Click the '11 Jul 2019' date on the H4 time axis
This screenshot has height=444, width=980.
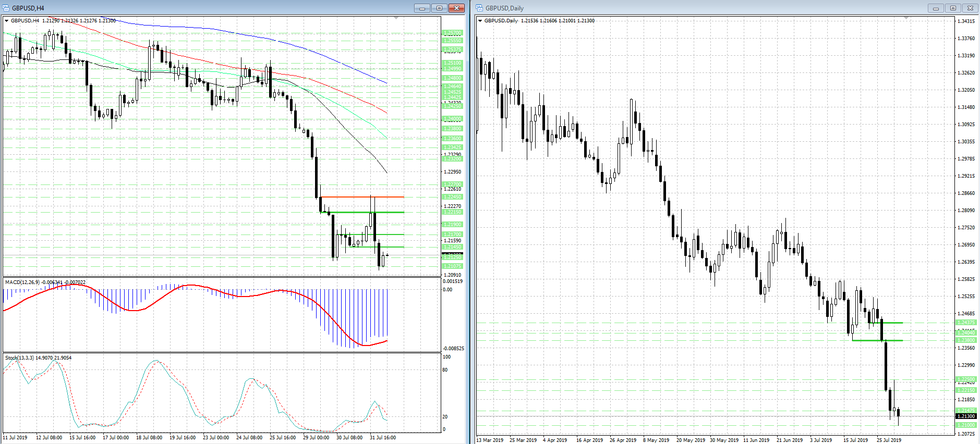[x=15, y=438]
